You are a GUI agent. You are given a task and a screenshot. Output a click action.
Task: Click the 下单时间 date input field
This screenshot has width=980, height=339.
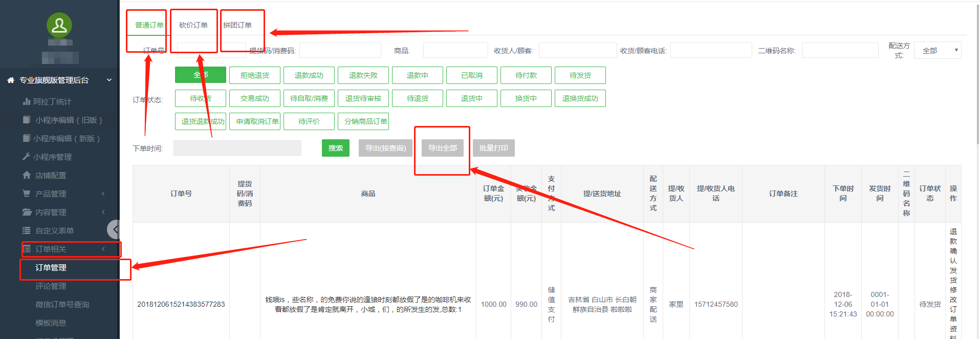point(237,148)
